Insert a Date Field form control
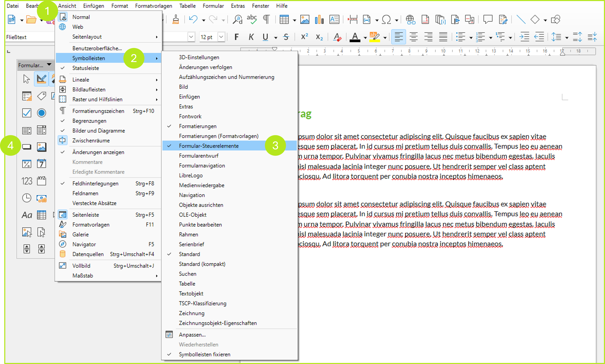605x364 pixels. click(x=41, y=164)
